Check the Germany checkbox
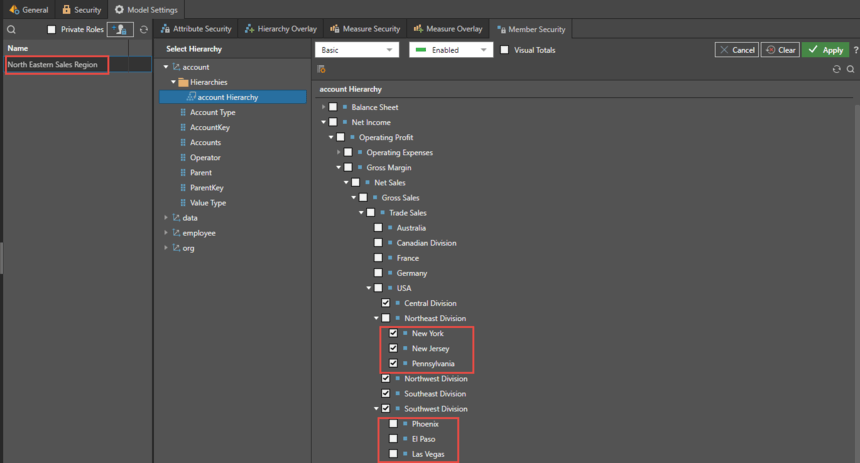 coord(378,273)
